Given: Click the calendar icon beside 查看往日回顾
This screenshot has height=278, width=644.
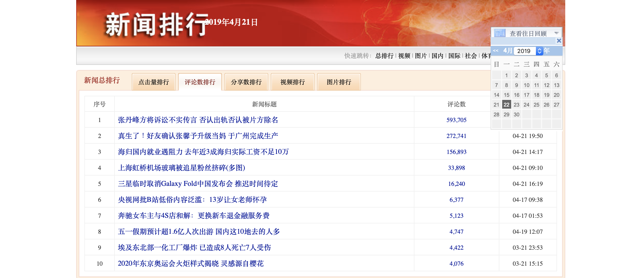Looking at the screenshot, I should [x=500, y=33].
